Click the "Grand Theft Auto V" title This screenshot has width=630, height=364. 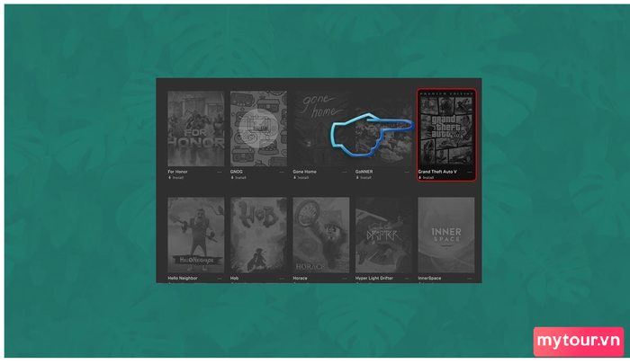[x=437, y=172]
